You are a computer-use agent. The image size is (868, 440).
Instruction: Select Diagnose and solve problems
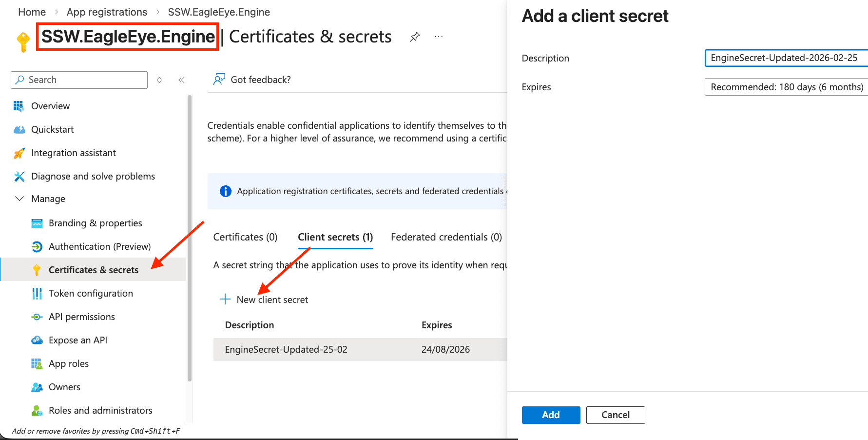pos(93,176)
